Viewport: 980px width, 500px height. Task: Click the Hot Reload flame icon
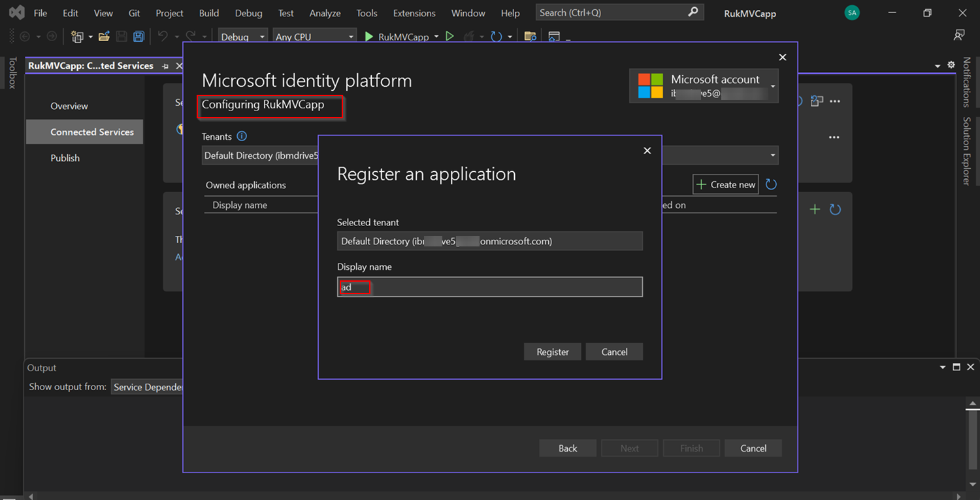(x=468, y=37)
